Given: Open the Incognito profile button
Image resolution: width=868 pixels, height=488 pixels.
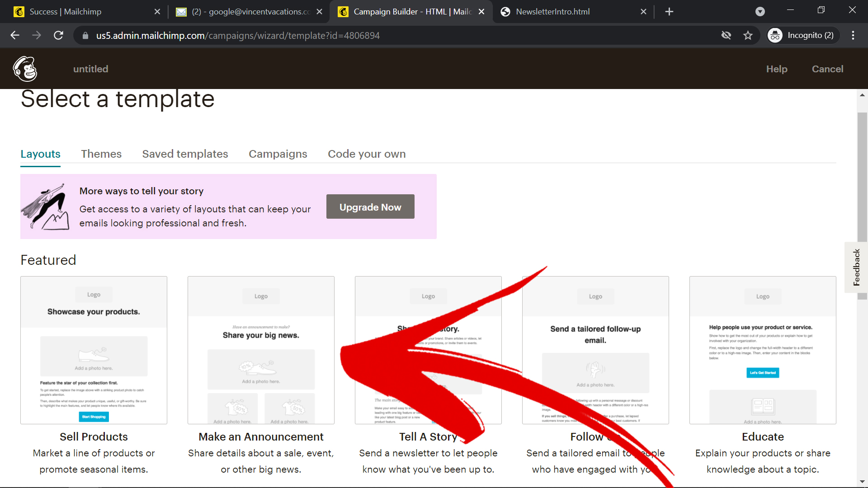Looking at the screenshot, I should coord(803,35).
